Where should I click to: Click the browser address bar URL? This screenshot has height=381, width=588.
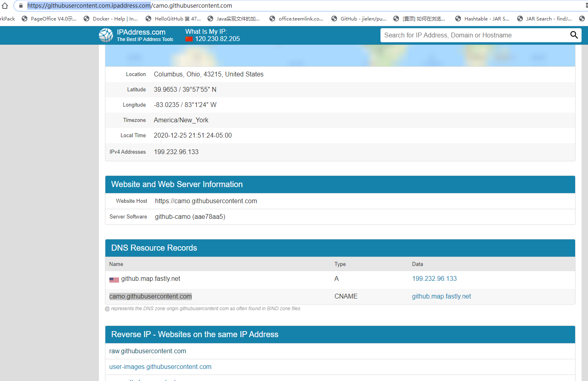(x=130, y=6)
